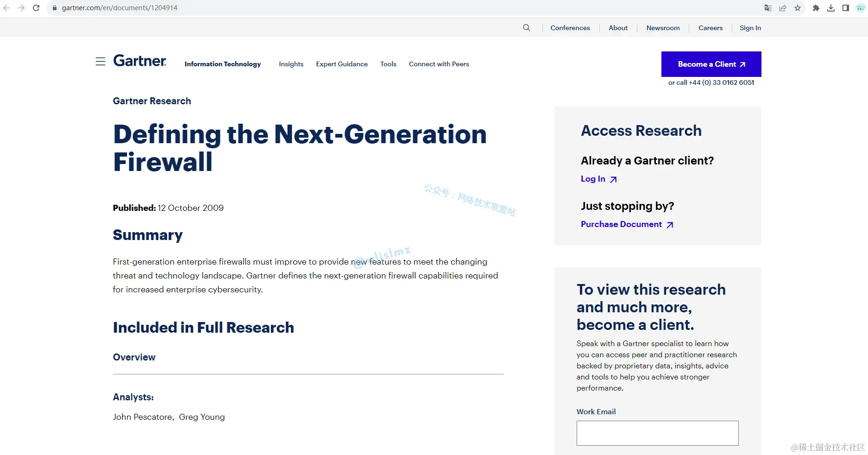Open the Tools menu
Viewport: 868px width, 455px height.
pyautogui.click(x=388, y=64)
